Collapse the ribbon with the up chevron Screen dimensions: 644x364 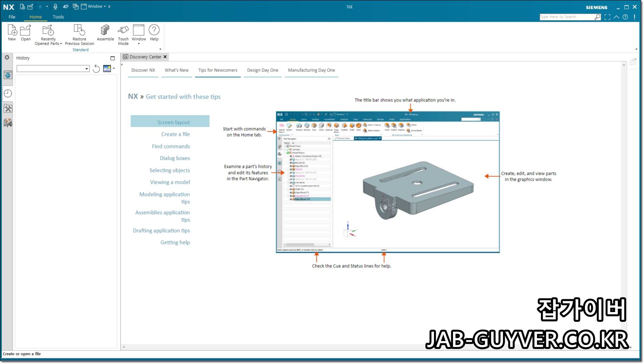coord(616,17)
